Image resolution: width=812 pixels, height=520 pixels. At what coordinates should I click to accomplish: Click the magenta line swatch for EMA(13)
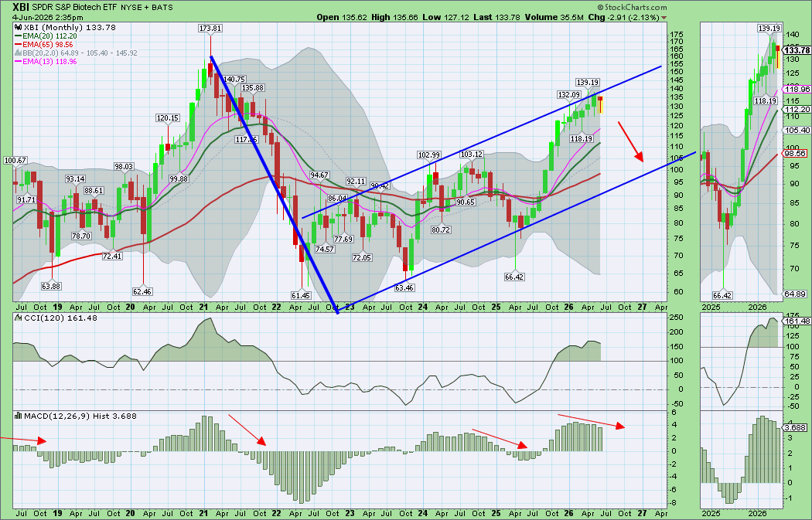18,61
